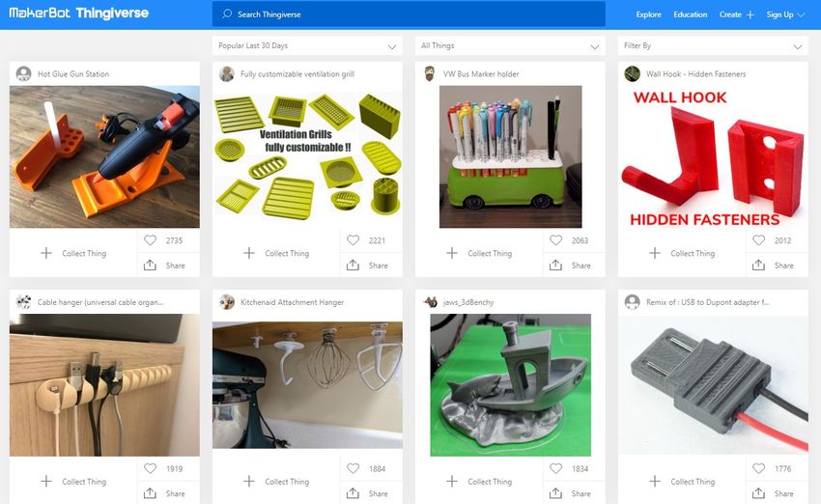Open the Create menu
The image size is (821, 504).
coord(736,14)
